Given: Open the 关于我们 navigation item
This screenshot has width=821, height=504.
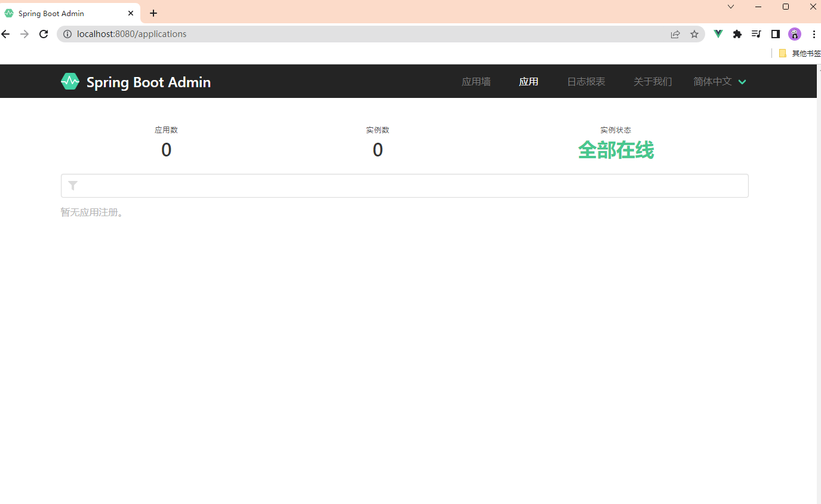Looking at the screenshot, I should pyautogui.click(x=653, y=81).
